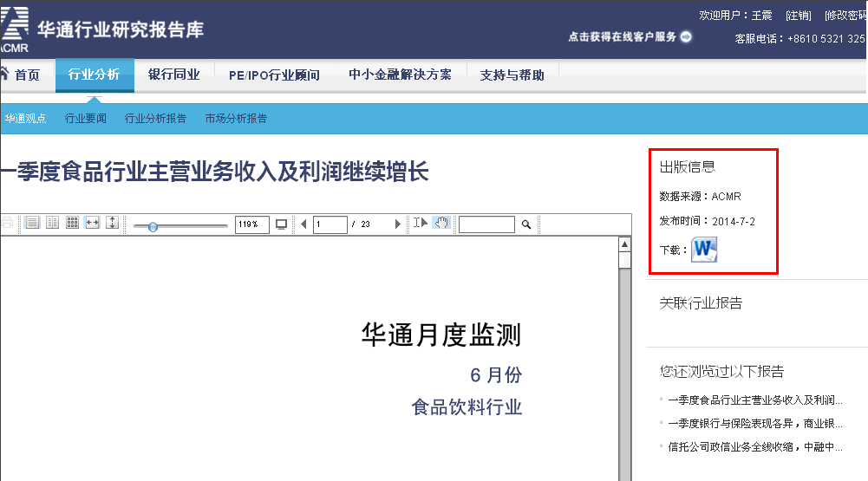The height and width of the screenshot is (481, 868).
Task: Click the 修改密码 link
Action: (845, 16)
